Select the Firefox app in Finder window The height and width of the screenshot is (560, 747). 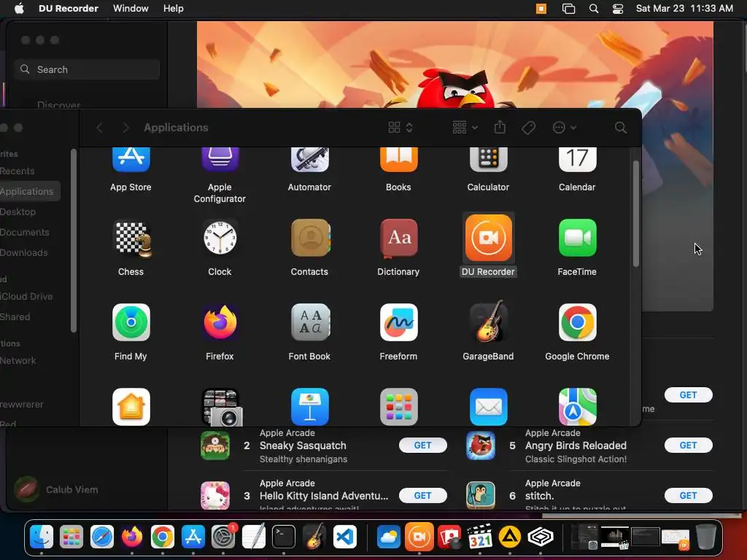pos(220,322)
